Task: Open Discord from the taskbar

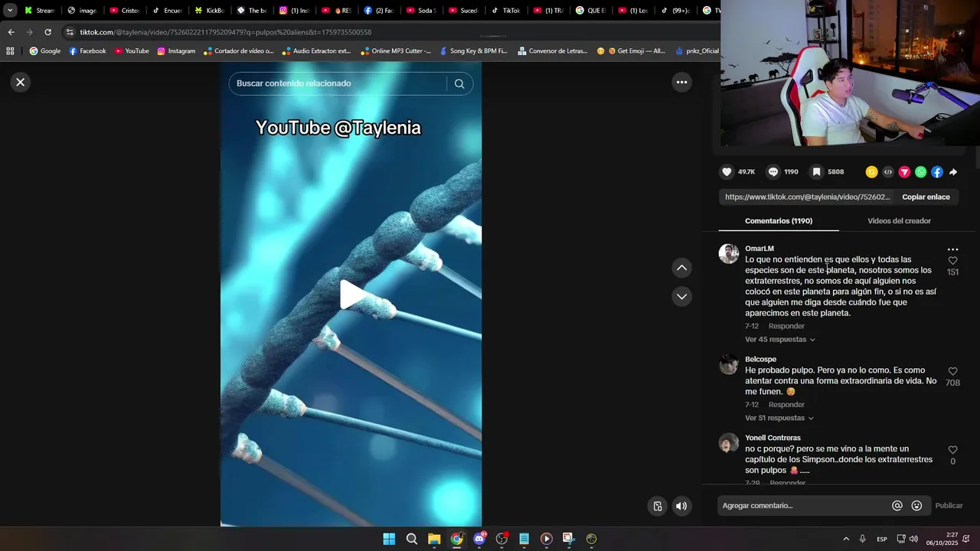Action: pos(479,539)
